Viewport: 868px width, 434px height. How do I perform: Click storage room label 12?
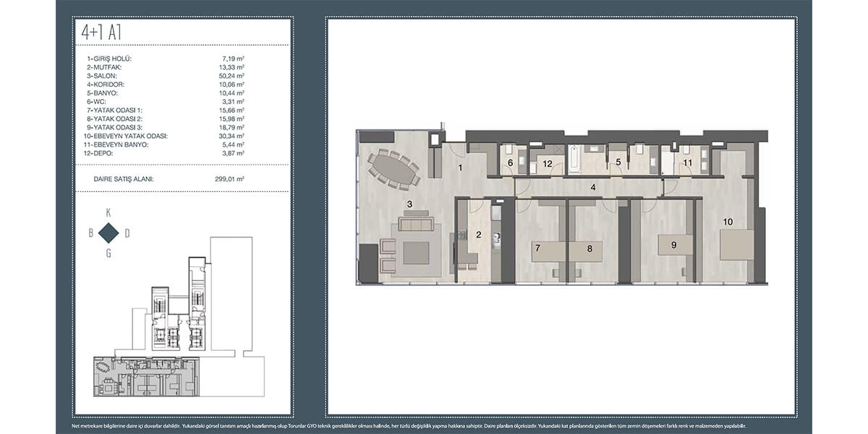coord(548,164)
